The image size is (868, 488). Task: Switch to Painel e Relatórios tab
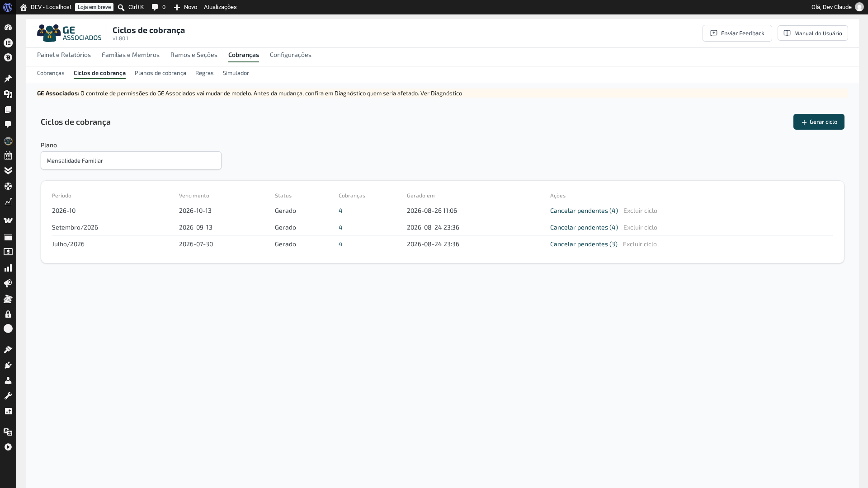(x=64, y=55)
